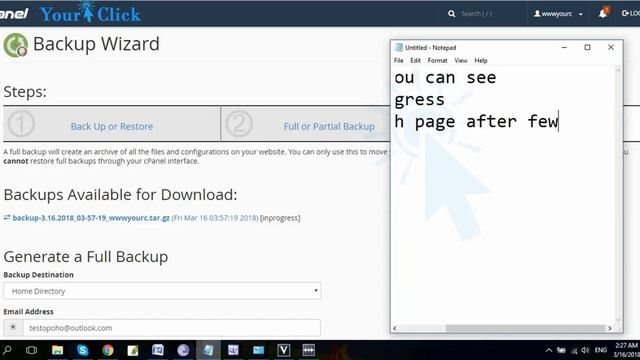The width and height of the screenshot is (640, 360).
Task: Open the network icon in system tray
Action: (x=574, y=350)
